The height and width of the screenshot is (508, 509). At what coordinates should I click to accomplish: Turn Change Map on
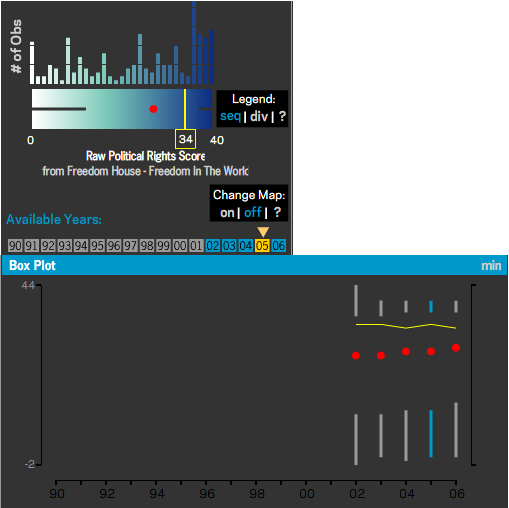pyautogui.click(x=227, y=213)
